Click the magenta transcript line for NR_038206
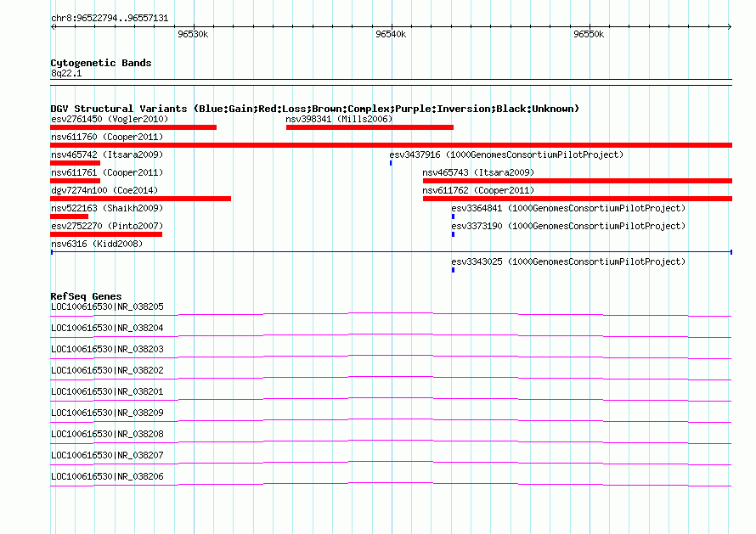The image size is (756, 534). tap(391, 483)
